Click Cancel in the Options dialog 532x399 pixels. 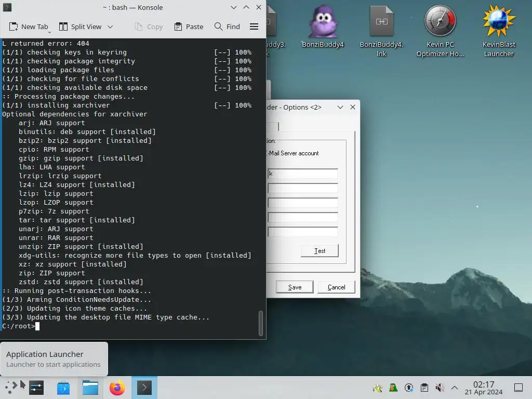tap(336, 287)
